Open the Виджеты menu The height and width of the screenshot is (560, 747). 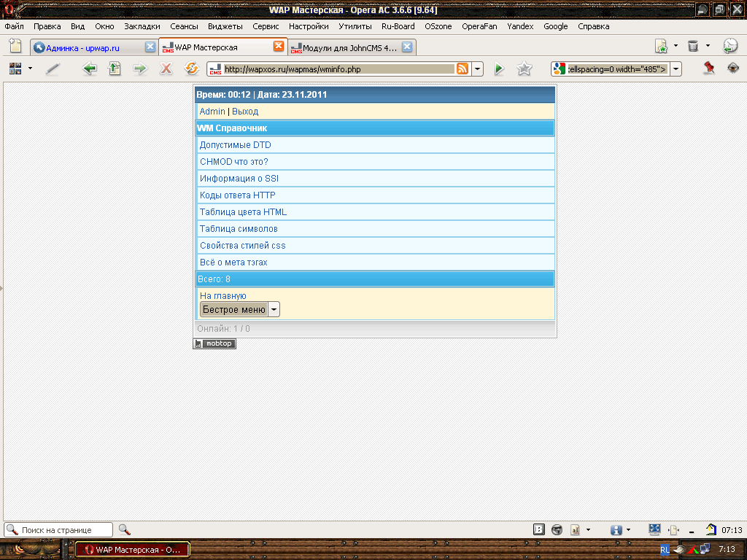point(225,26)
